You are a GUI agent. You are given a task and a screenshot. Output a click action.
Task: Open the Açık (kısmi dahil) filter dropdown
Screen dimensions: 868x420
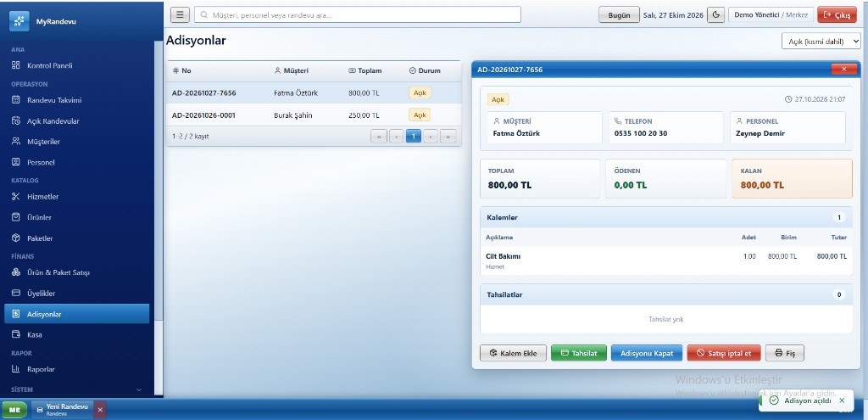tap(821, 41)
